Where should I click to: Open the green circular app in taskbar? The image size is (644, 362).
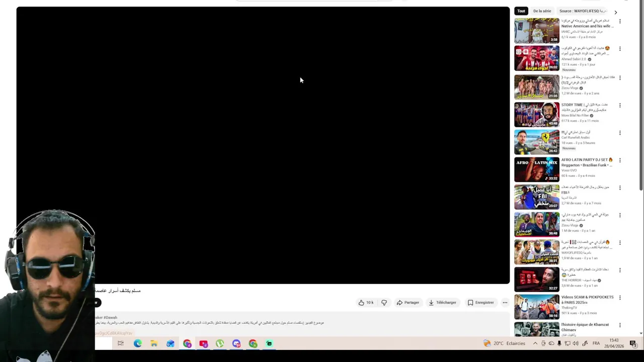pyautogui.click(x=220, y=343)
